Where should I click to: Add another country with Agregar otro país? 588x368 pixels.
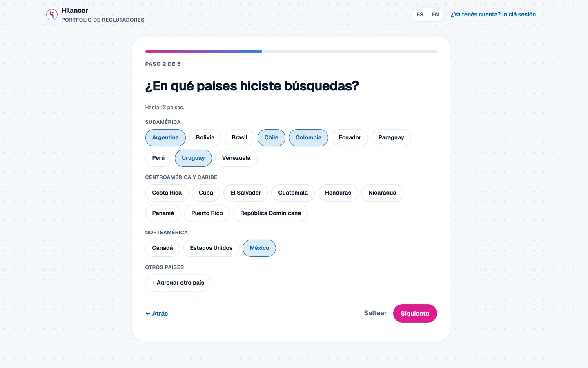click(x=178, y=283)
